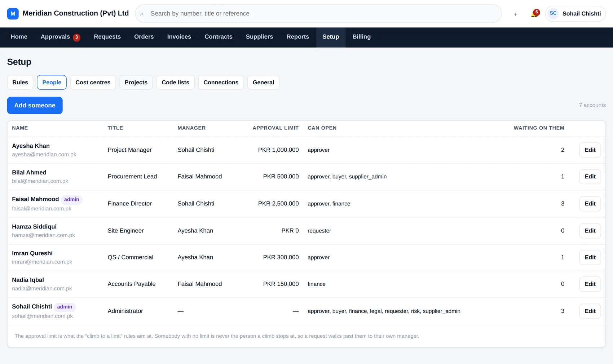Click the Accounts Payable title cell
Viewport: 613px width, 364px height.
pyautogui.click(x=132, y=284)
